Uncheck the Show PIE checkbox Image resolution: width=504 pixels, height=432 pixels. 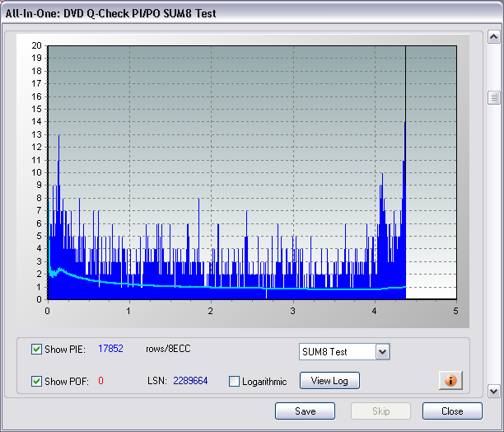pyautogui.click(x=36, y=349)
